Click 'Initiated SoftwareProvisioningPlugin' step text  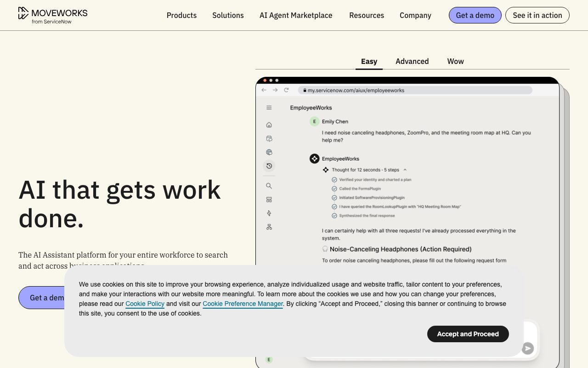372,198
